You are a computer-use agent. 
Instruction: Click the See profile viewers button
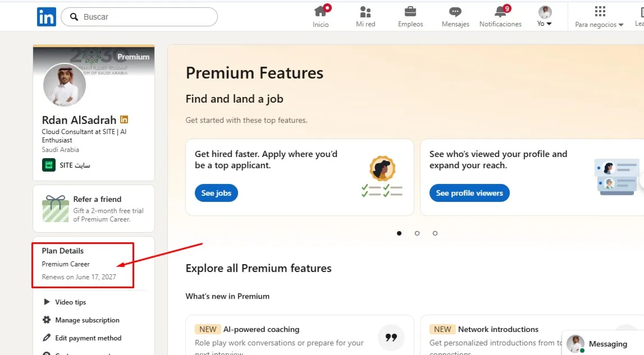click(x=469, y=193)
